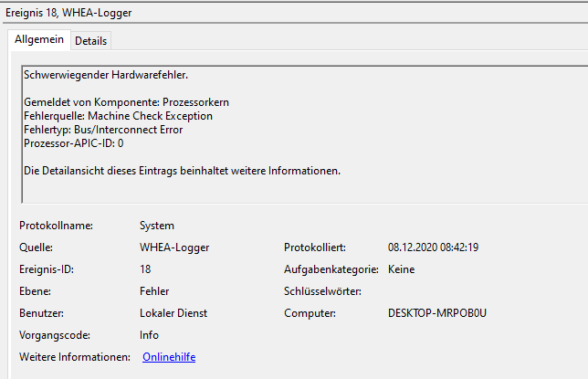Select the WHEA-Logger source value
This screenshot has width=588, height=379.
[x=174, y=247]
